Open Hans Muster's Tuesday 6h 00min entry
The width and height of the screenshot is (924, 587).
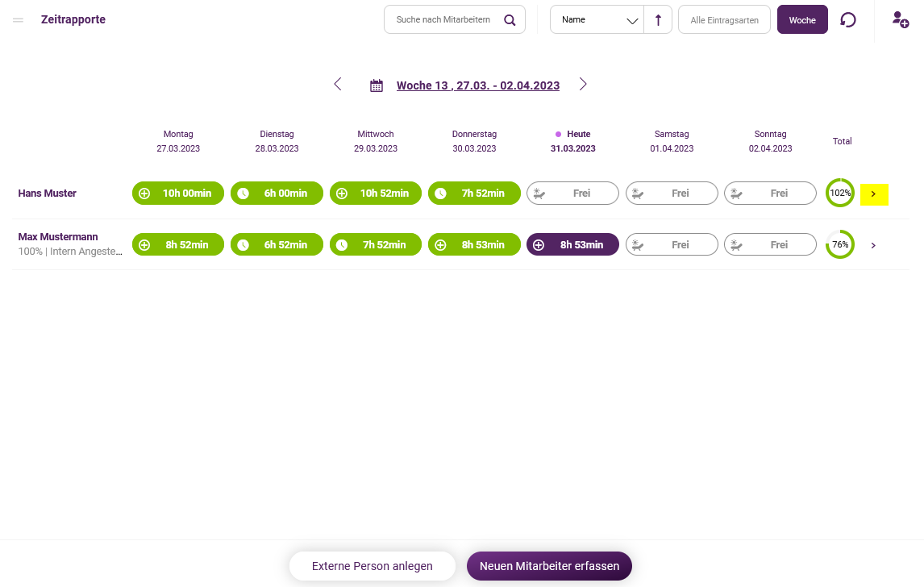(x=277, y=194)
